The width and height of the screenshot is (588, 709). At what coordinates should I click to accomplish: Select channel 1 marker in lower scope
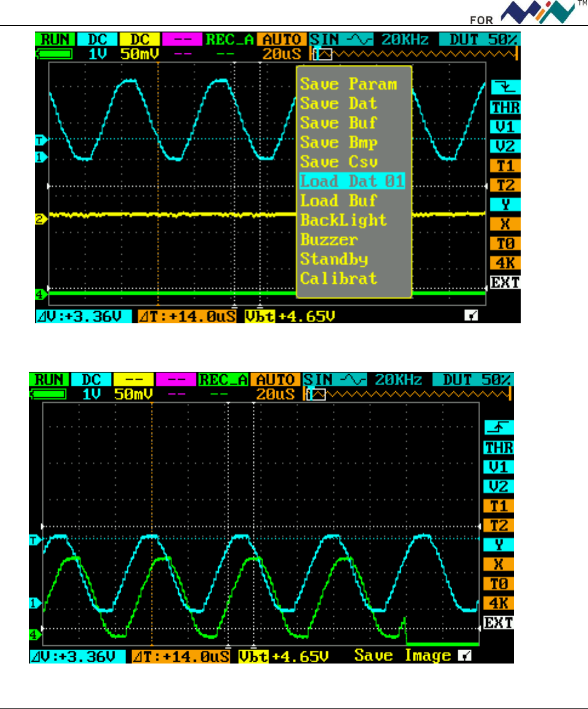(35, 603)
